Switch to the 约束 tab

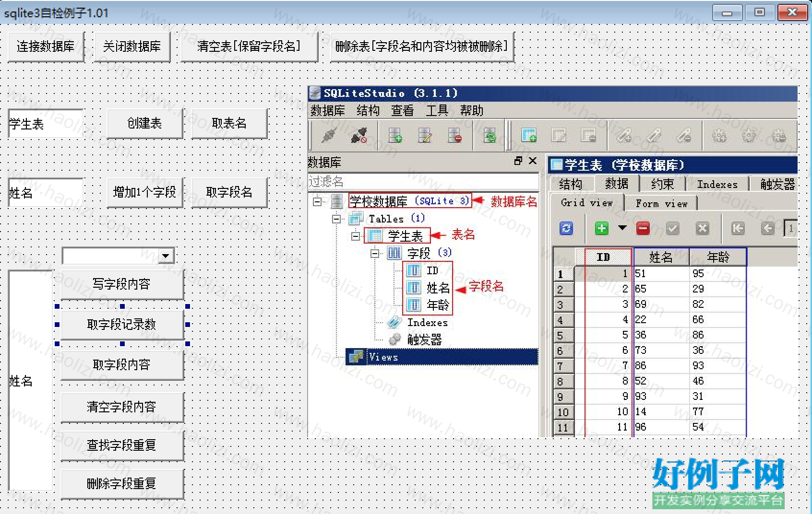(x=663, y=184)
